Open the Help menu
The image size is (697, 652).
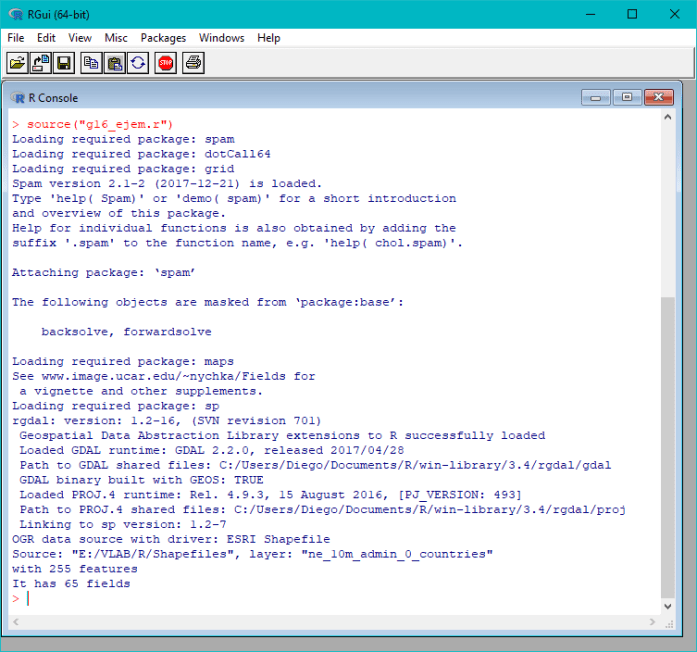(x=268, y=38)
